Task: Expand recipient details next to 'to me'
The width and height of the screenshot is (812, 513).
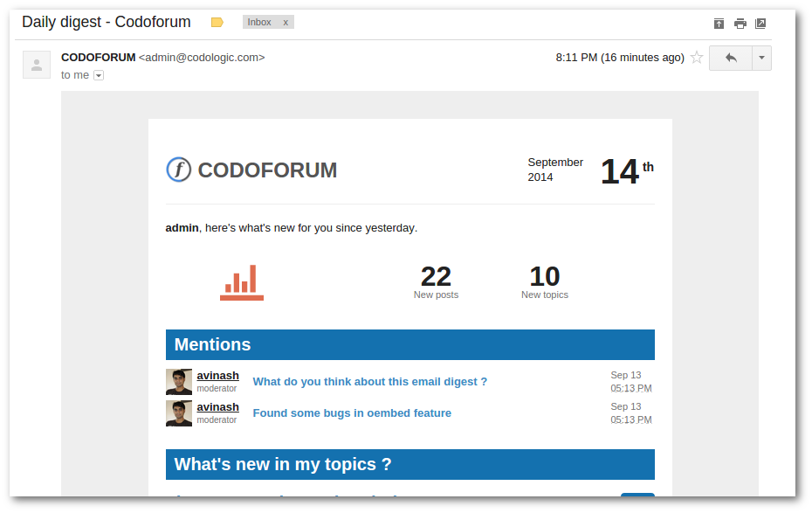Action: pyautogui.click(x=99, y=76)
